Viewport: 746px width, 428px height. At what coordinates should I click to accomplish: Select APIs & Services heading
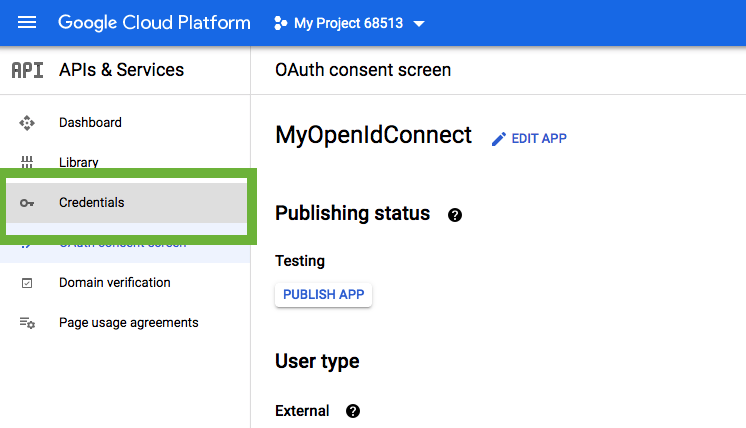click(x=121, y=70)
